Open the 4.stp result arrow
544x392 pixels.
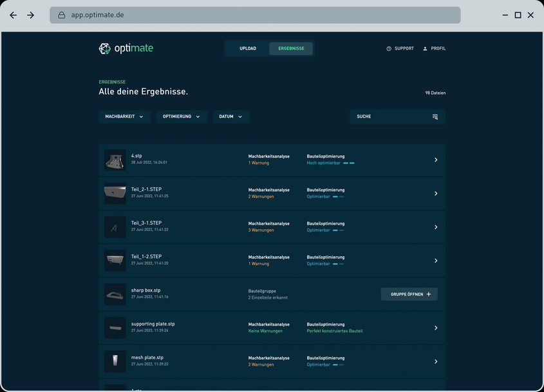coord(436,160)
